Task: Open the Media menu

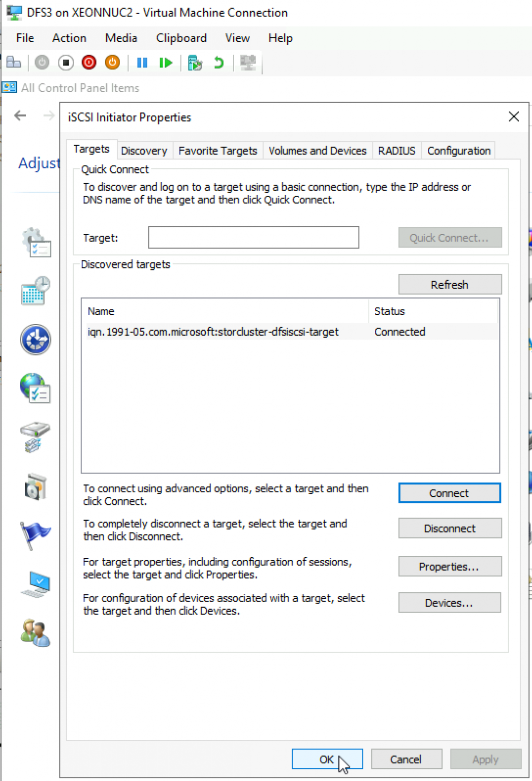Action: click(120, 38)
